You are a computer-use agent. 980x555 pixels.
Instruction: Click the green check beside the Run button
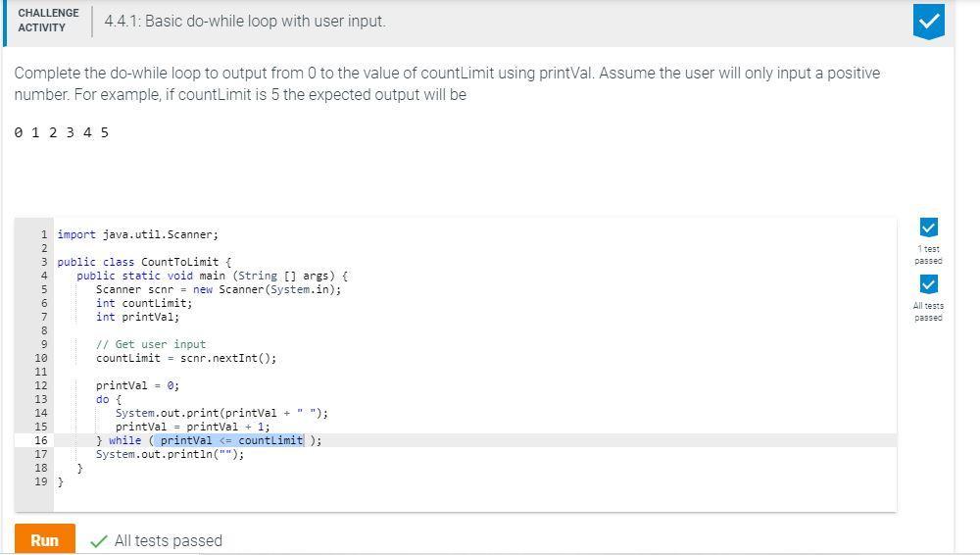click(x=98, y=541)
